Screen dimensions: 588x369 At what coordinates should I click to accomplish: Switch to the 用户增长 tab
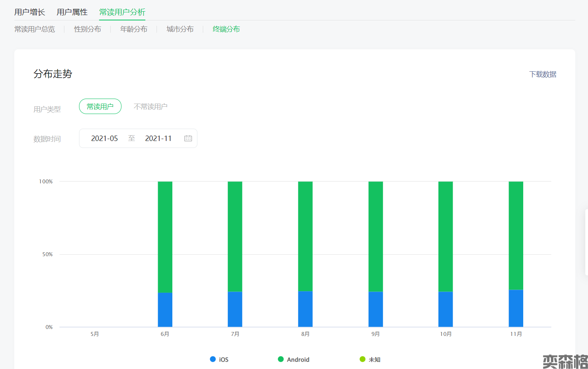point(30,12)
